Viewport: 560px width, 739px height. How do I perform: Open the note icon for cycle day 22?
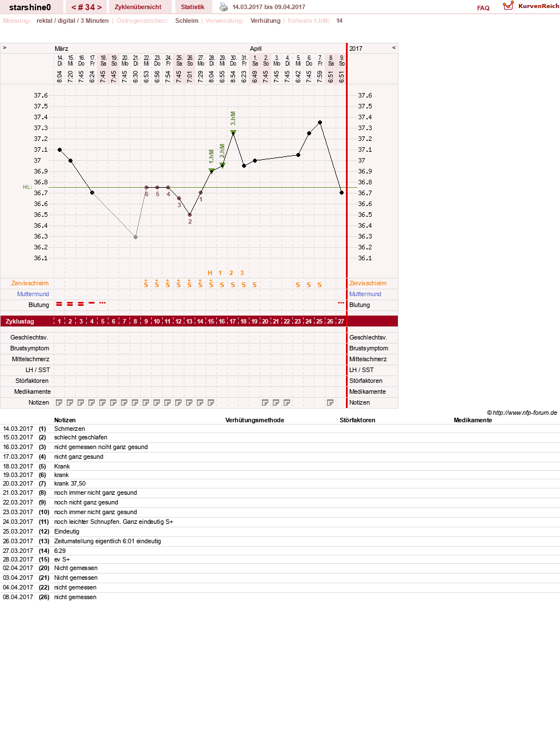pos(287,402)
